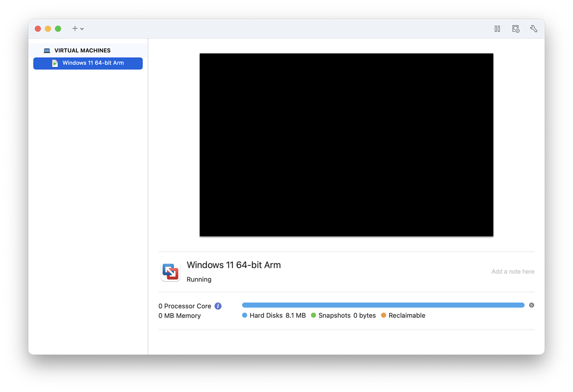
Task: Open the black VM screen preview
Action: pos(346,145)
